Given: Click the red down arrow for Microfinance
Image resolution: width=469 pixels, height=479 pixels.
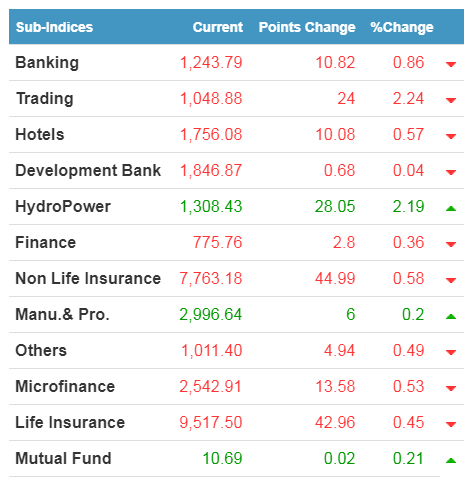Looking at the screenshot, I should click(x=451, y=388).
